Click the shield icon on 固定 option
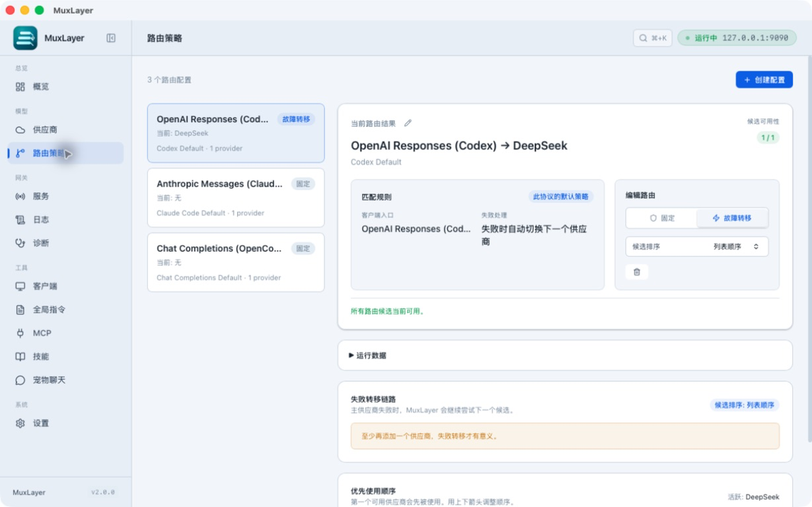The width and height of the screenshot is (812, 507). [653, 218]
